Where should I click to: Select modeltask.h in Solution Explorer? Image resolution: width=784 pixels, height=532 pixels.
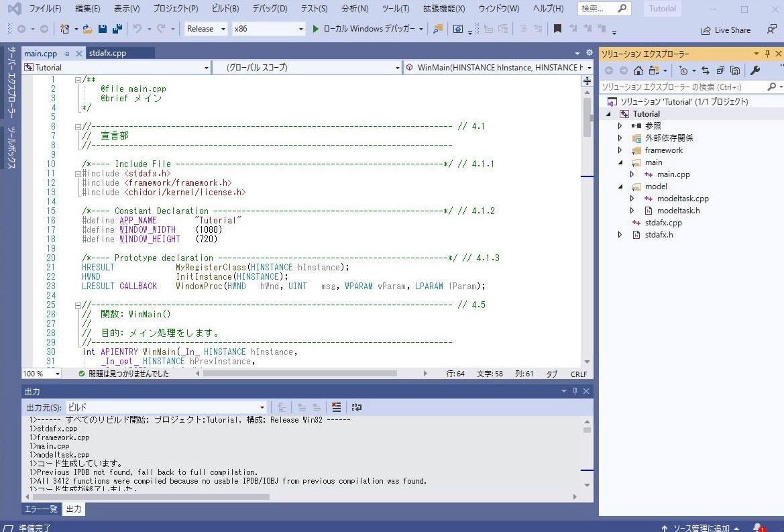[x=678, y=211]
